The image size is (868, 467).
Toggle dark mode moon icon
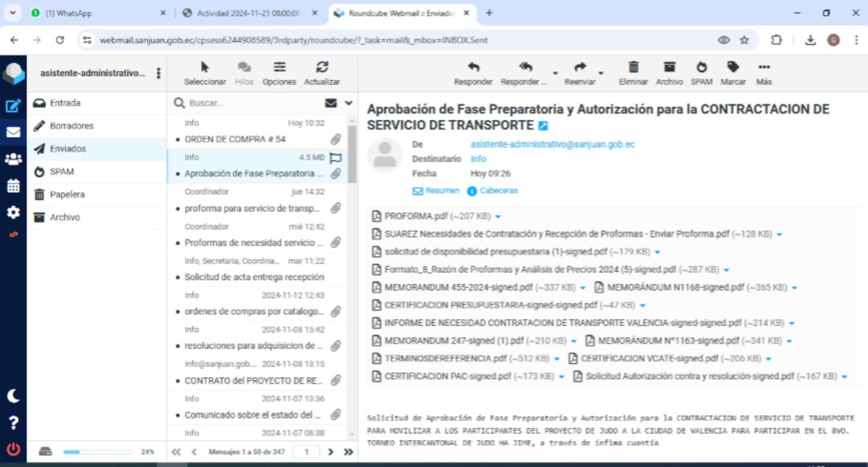(13, 396)
